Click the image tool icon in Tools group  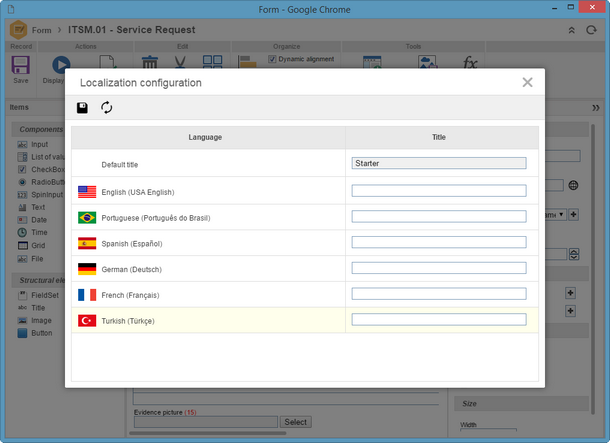coord(428,62)
